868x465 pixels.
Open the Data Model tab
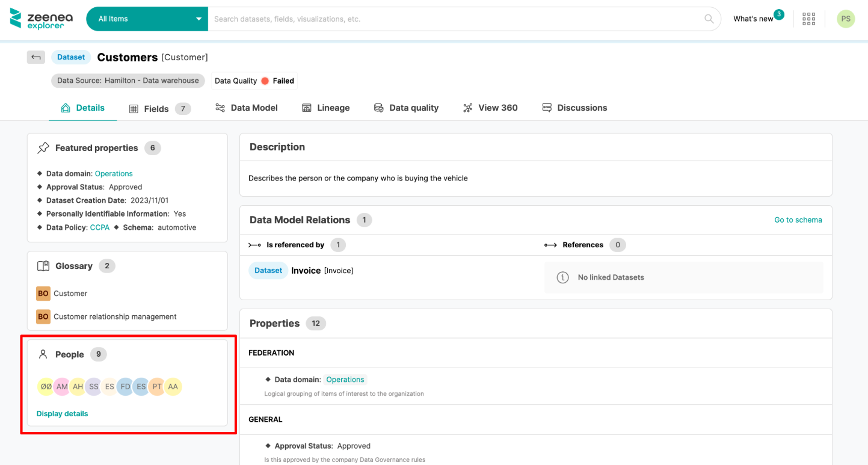click(x=247, y=108)
